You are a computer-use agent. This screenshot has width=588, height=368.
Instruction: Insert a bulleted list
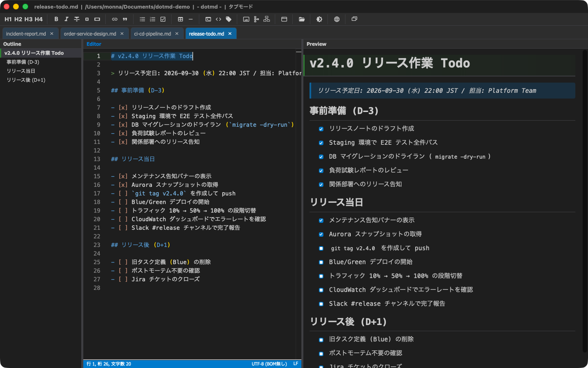[143, 19]
